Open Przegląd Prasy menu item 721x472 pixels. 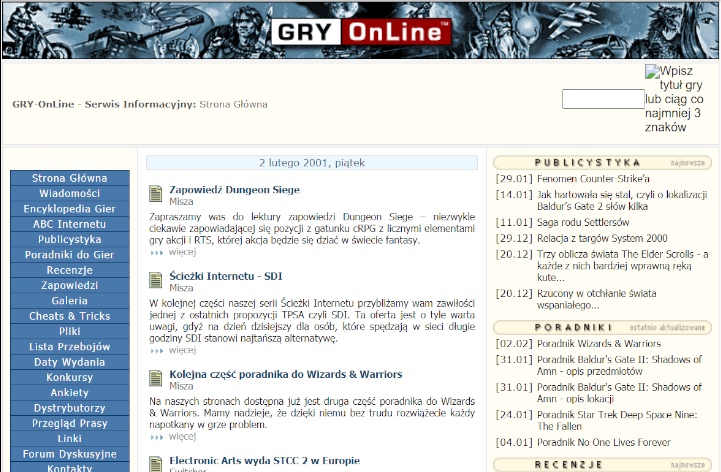pyautogui.click(x=69, y=423)
